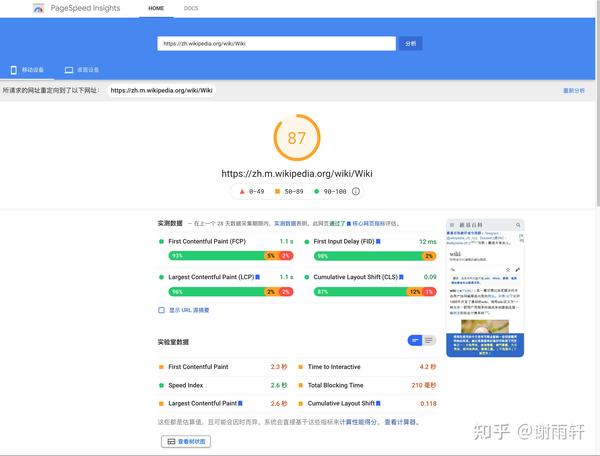
Task: Click the Largest Contentful Paint (LCP) distribution bar
Action: [x=231, y=292]
